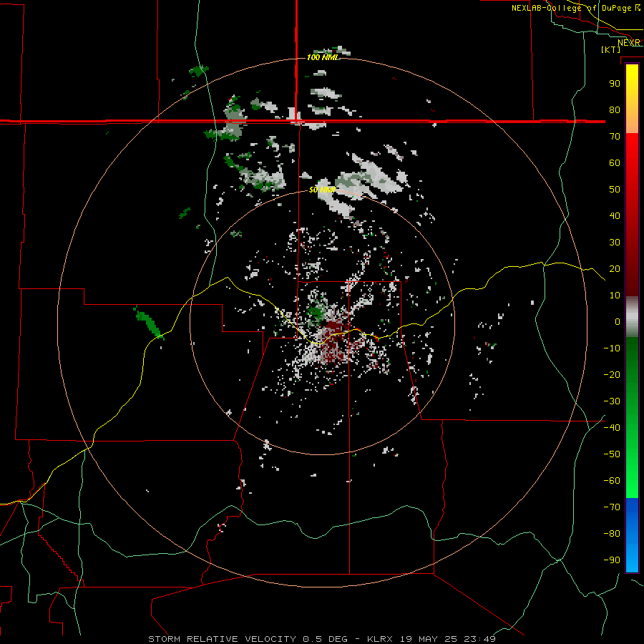This screenshot has height=644, width=644.
Task: Click the positive 10 scale value
Action: 615,296
